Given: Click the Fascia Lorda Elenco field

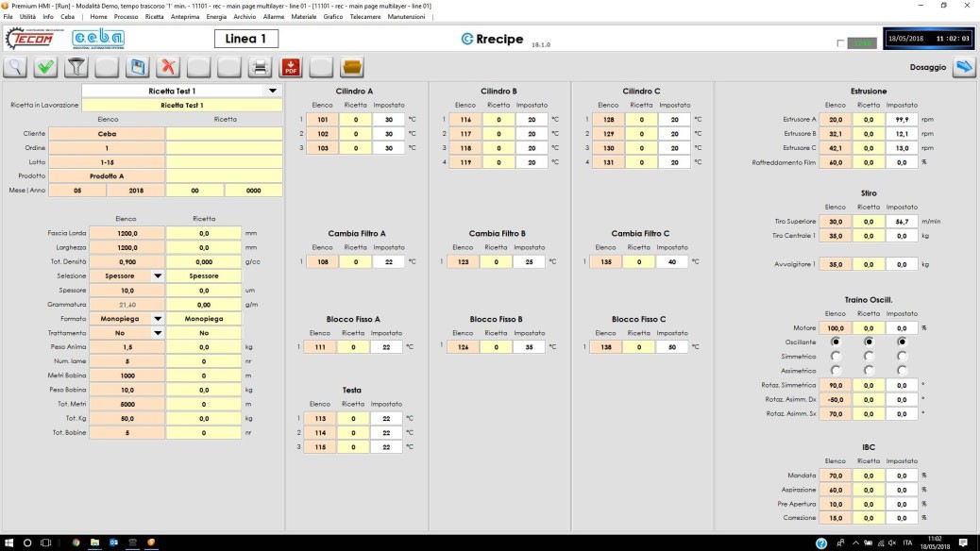Looking at the screenshot, I should pyautogui.click(x=127, y=233).
